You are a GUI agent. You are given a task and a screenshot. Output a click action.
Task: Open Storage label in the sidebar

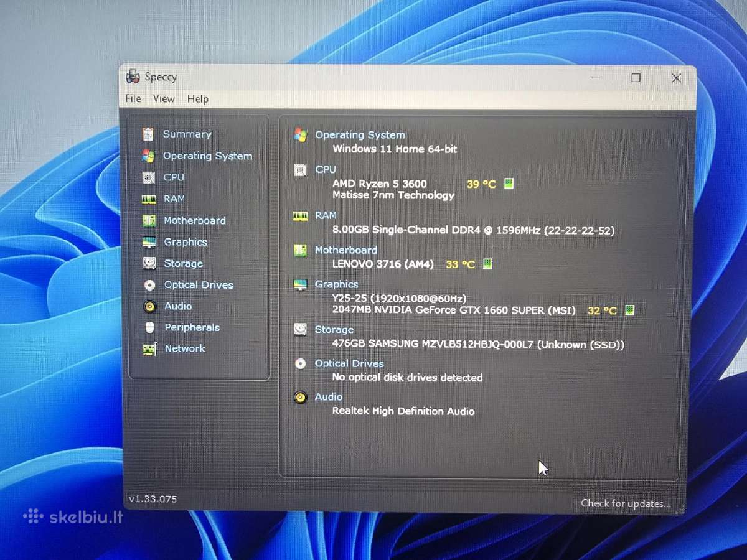(x=184, y=264)
